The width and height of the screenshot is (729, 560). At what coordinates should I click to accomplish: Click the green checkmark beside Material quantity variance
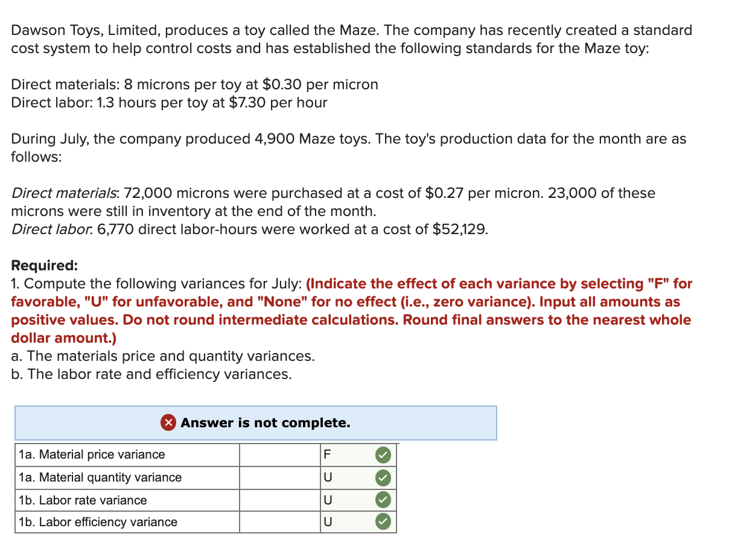pyautogui.click(x=383, y=477)
